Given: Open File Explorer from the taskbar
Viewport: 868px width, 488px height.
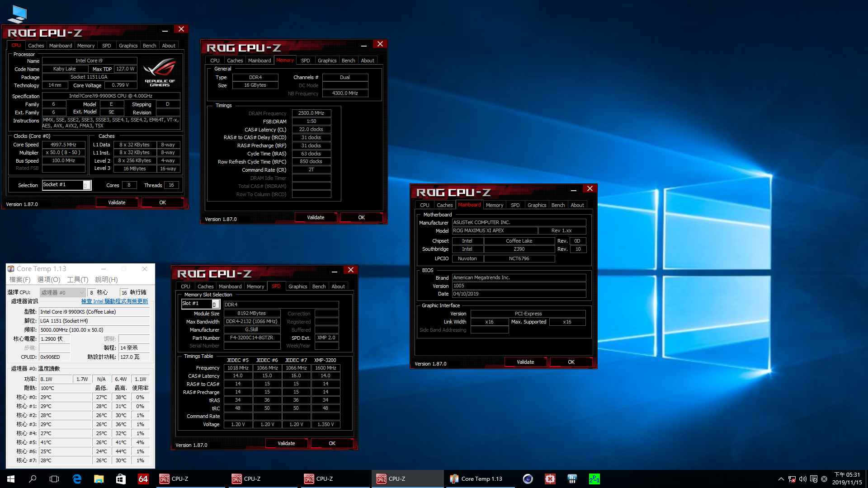Looking at the screenshot, I should click(99, 479).
